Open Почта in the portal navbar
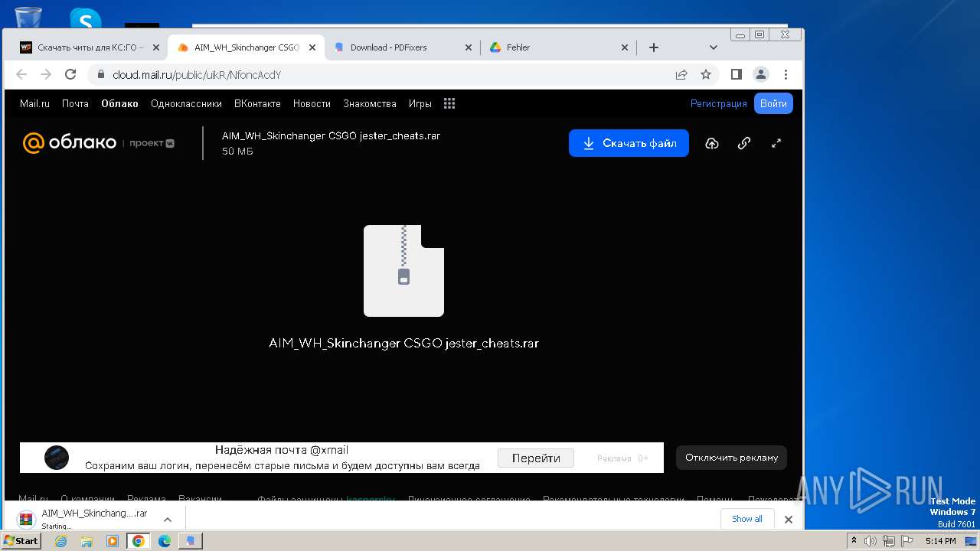This screenshot has height=551, width=980. tap(75, 103)
